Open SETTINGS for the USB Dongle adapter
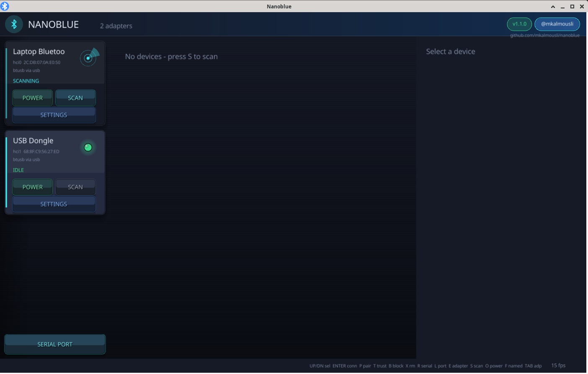 pyautogui.click(x=54, y=204)
